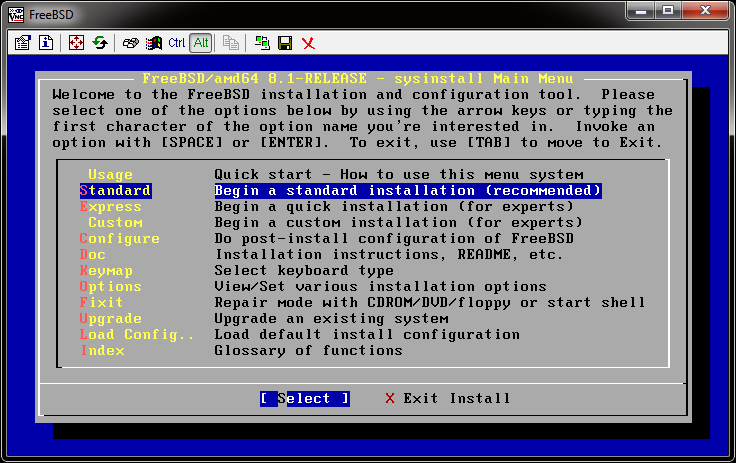
Task: Release the pressed Alt key button
Action: 201,43
